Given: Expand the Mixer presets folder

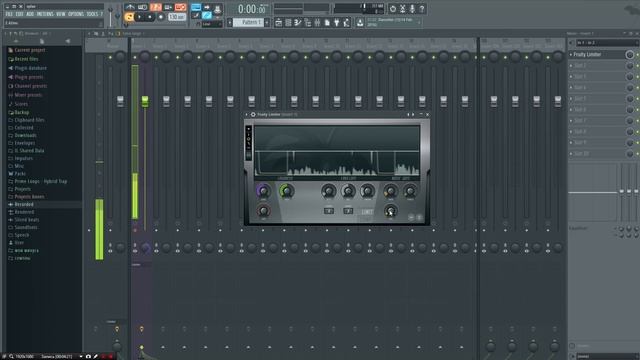Looking at the screenshot, I should (x=28, y=95).
